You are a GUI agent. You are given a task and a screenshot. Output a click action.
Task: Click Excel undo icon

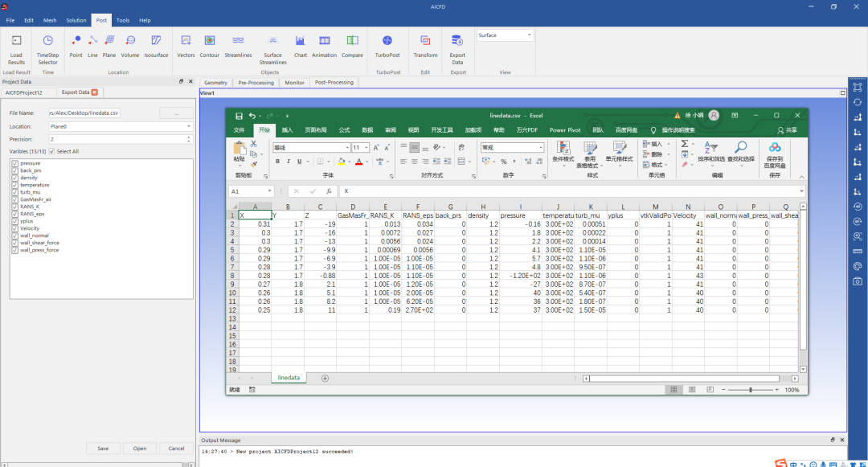tap(252, 117)
